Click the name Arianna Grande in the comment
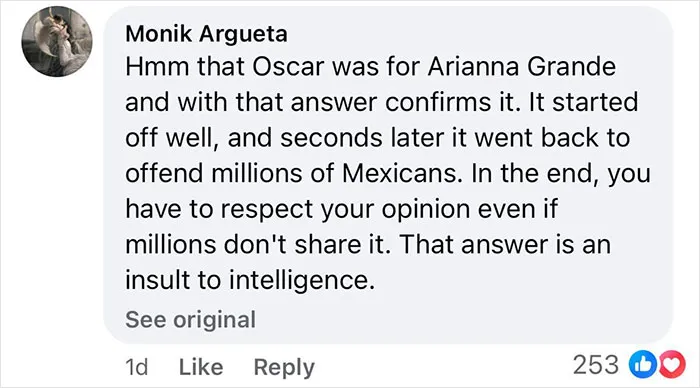700x388 pixels. [x=521, y=67]
